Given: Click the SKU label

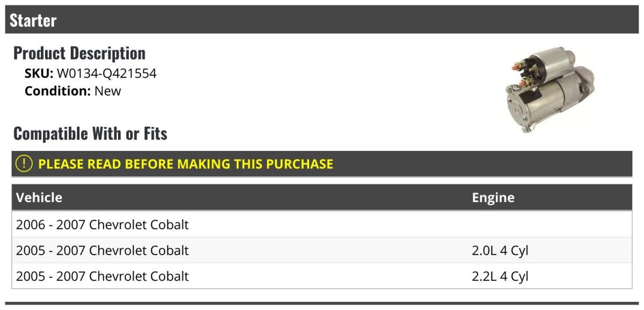Looking at the screenshot, I should 39,74.
